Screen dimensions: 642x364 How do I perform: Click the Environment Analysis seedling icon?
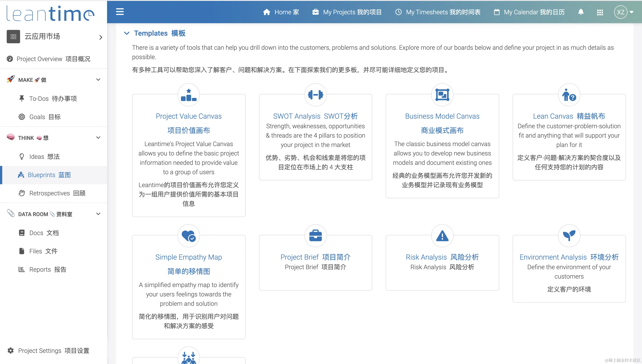coord(569,236)
